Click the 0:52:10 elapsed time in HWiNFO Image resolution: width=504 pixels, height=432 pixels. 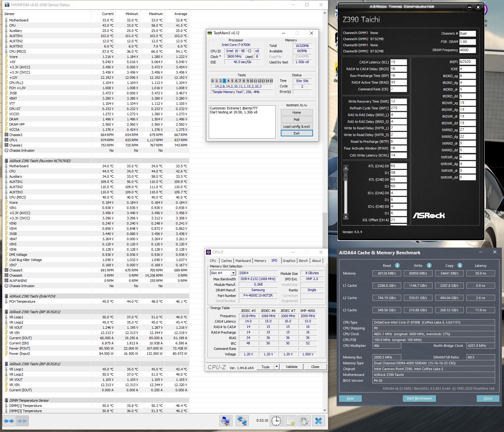[262, 421]
